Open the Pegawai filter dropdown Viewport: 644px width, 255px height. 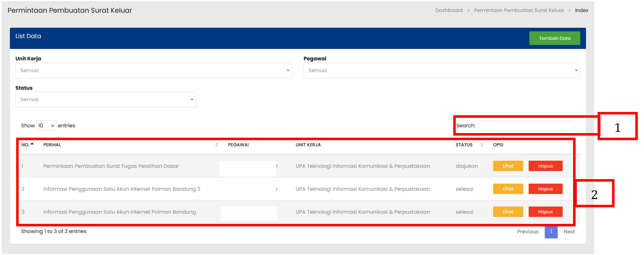[441, 70]
